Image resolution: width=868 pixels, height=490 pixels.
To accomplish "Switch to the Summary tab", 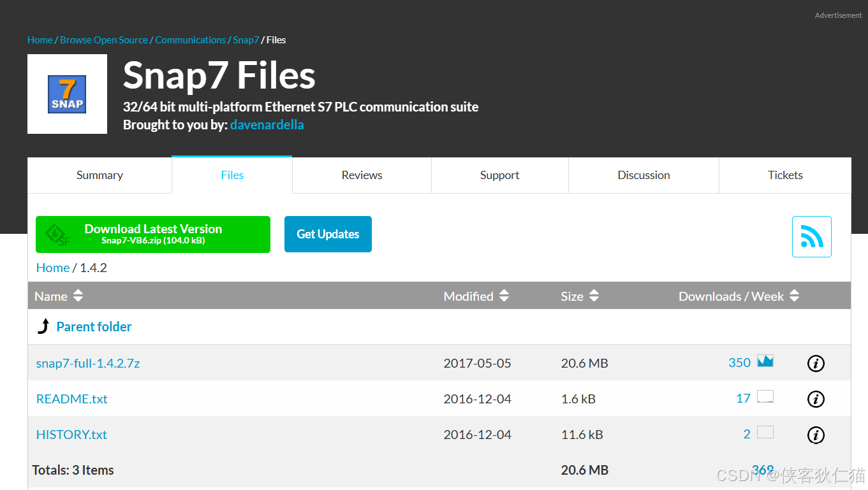I will [x=99, y=175].
